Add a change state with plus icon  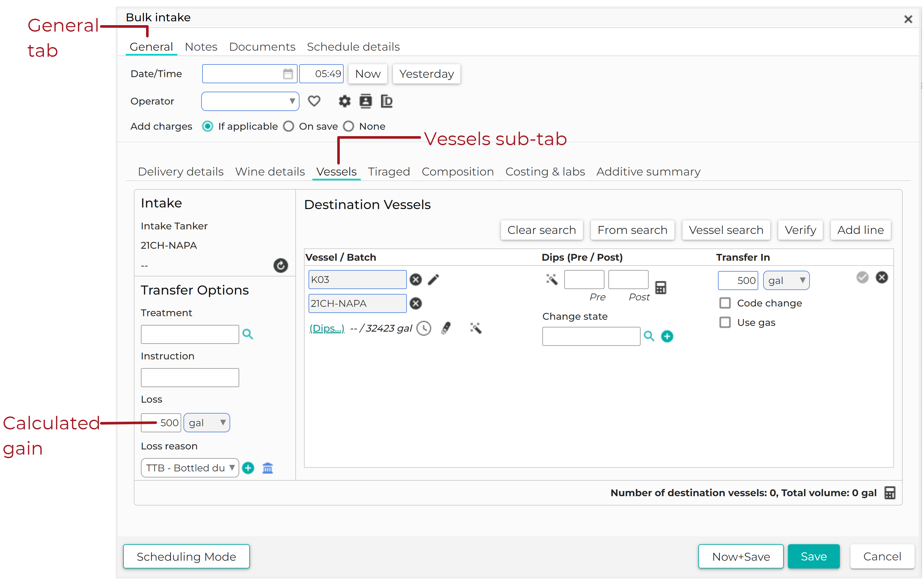pyautogui.click(x=667, y=336)
